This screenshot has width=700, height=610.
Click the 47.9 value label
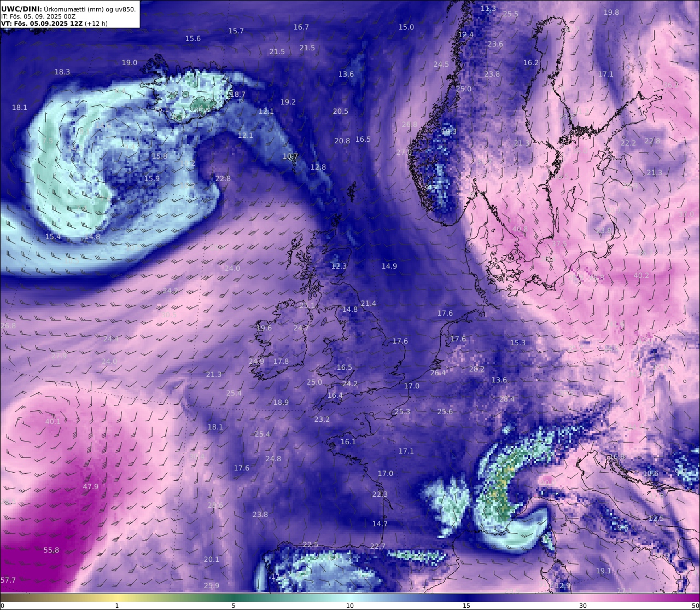pos(91,487)
